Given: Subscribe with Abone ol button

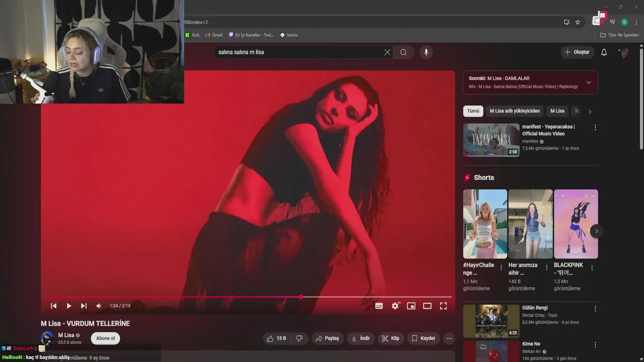Looking at the screenshot, I should (x=106, y=338).
